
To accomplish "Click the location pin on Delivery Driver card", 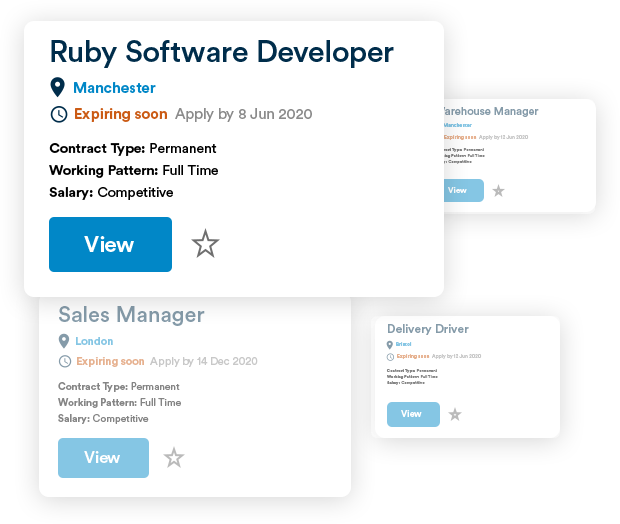I will pyautogui.click(x=390, y=345).
